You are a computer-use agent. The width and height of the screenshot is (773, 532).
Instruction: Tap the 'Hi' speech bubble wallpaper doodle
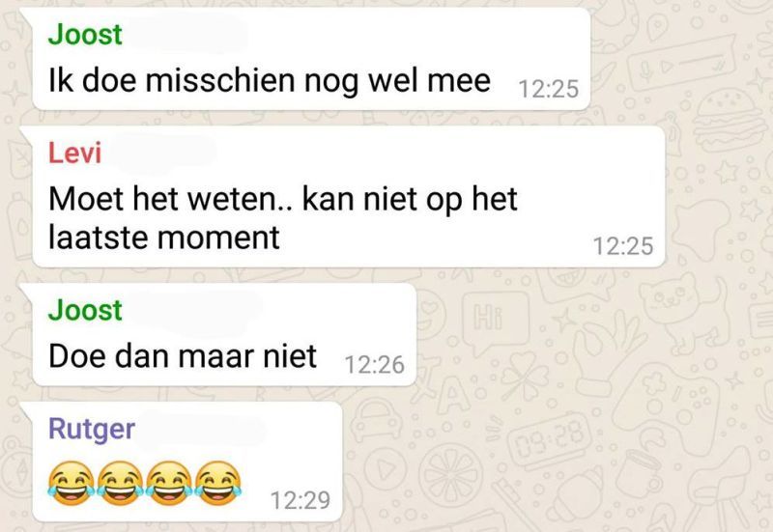pyautogui.click(x=495, y=320)
